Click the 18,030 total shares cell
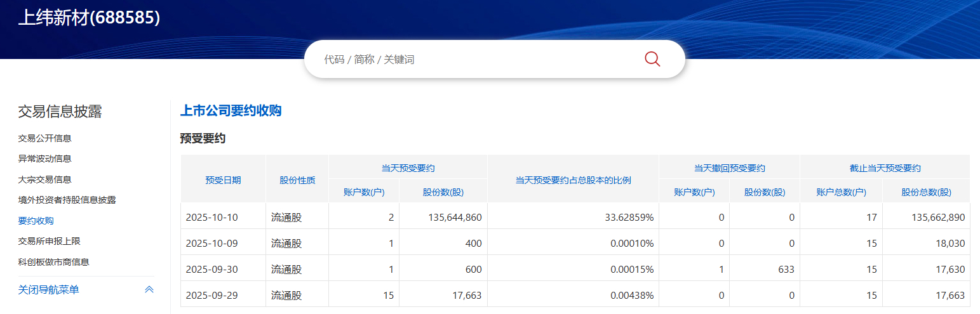The height and width of the screenshot is (314, 980). 926,243
